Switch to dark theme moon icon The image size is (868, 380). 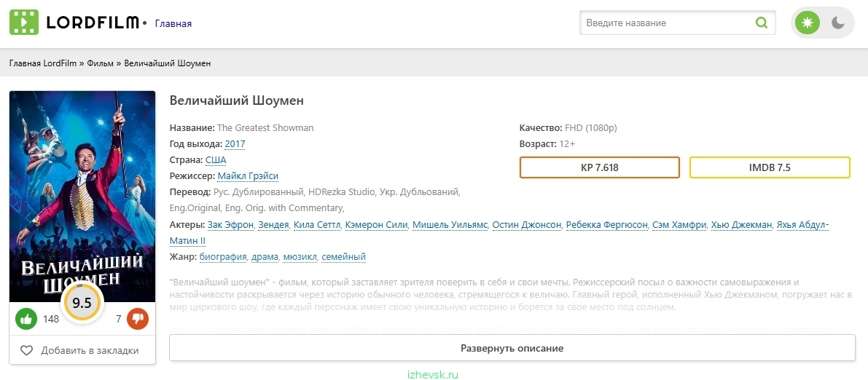838,23
